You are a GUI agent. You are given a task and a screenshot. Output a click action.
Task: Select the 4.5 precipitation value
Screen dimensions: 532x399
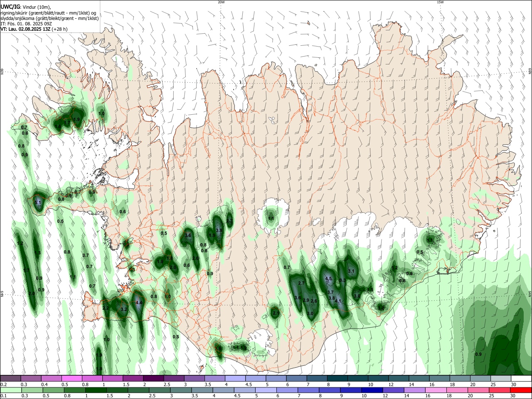328,278
